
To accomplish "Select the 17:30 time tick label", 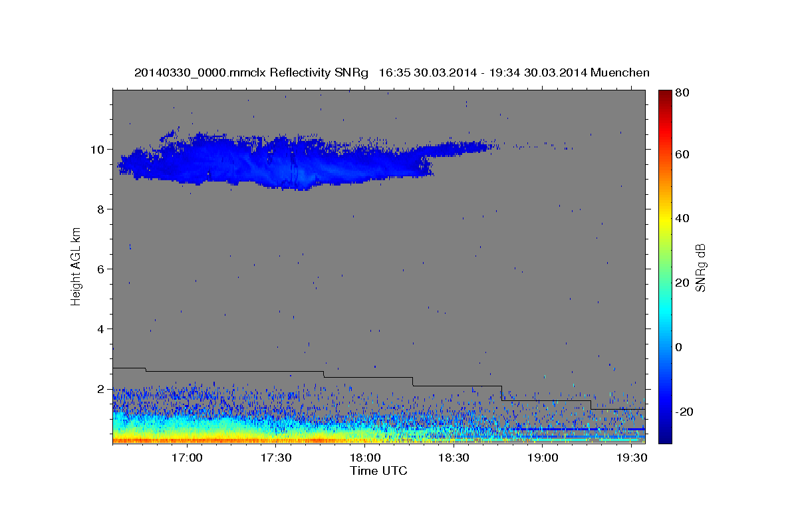I will pyautogui.click(x=276, y=458).
